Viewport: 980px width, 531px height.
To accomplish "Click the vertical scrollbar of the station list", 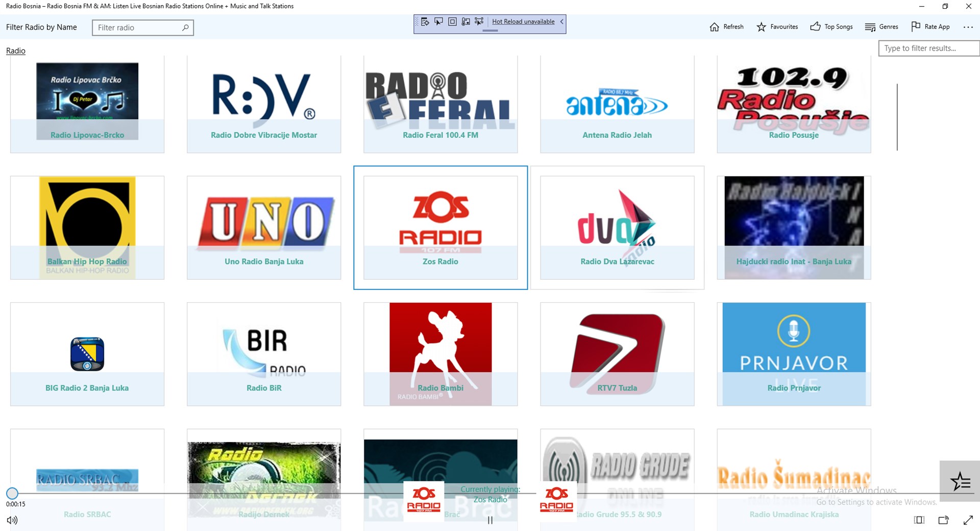I will [897, 117].
